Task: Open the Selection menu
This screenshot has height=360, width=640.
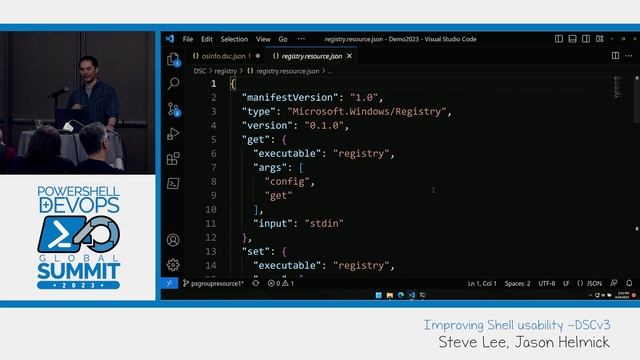Action: coord(234,39)
